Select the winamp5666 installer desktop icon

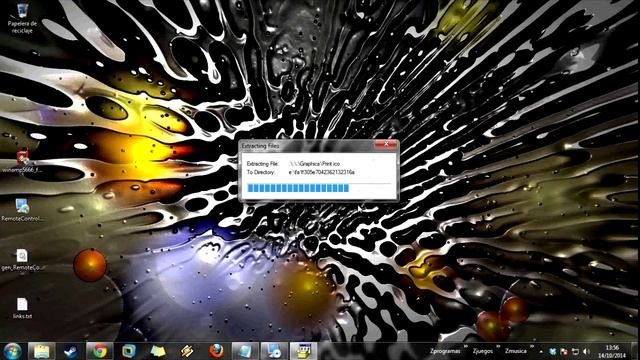pyautogui.click(x=22, y=161)
